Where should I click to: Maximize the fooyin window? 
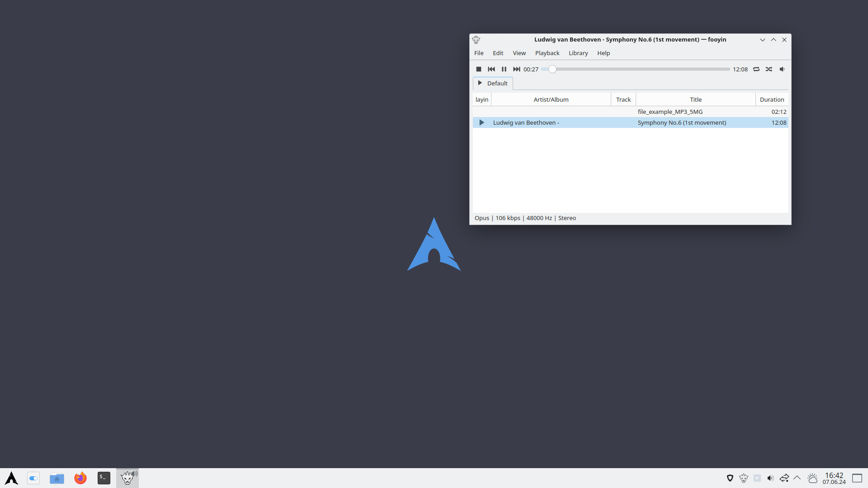coord(774,40)
